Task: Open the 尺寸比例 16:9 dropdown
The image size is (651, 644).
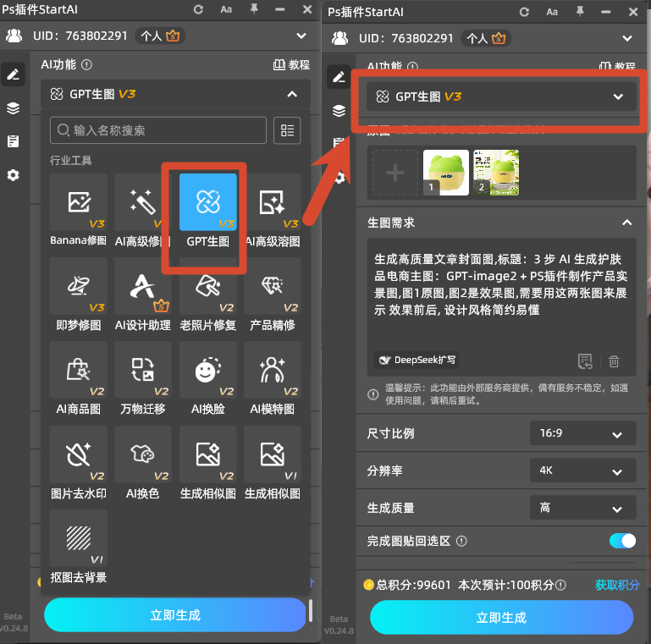Action: tap(583, 433)
